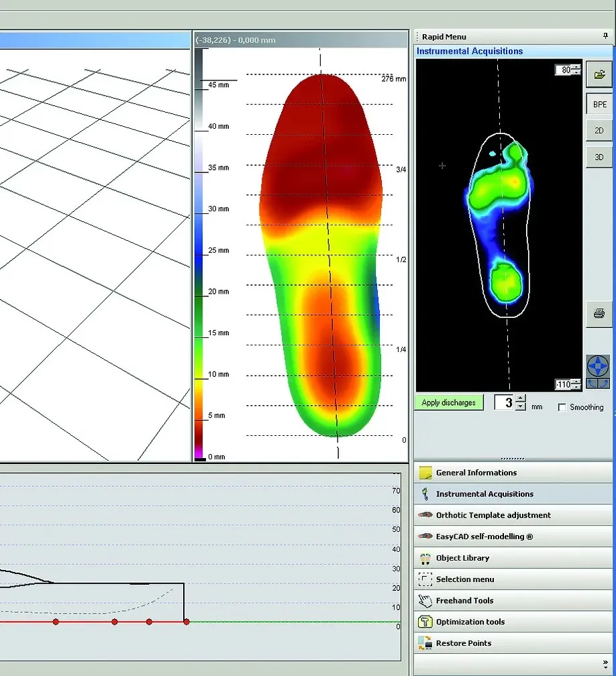Click the discharge thickness field showing 3
The height and width of the screenshot is (676, 616).
tap(505, 402)
